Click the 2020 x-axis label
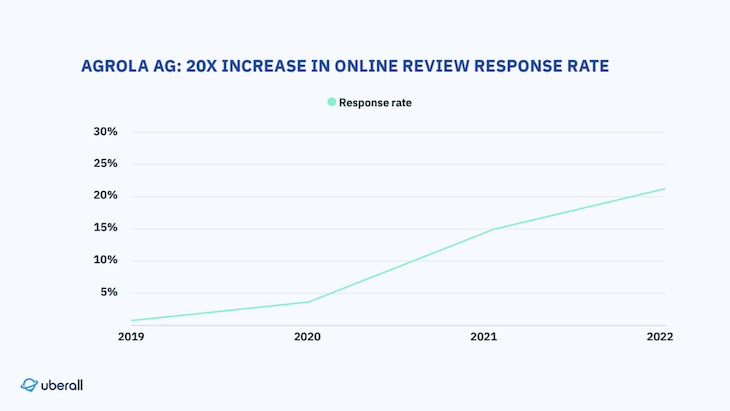730x411 pixels. coord(307,337)
